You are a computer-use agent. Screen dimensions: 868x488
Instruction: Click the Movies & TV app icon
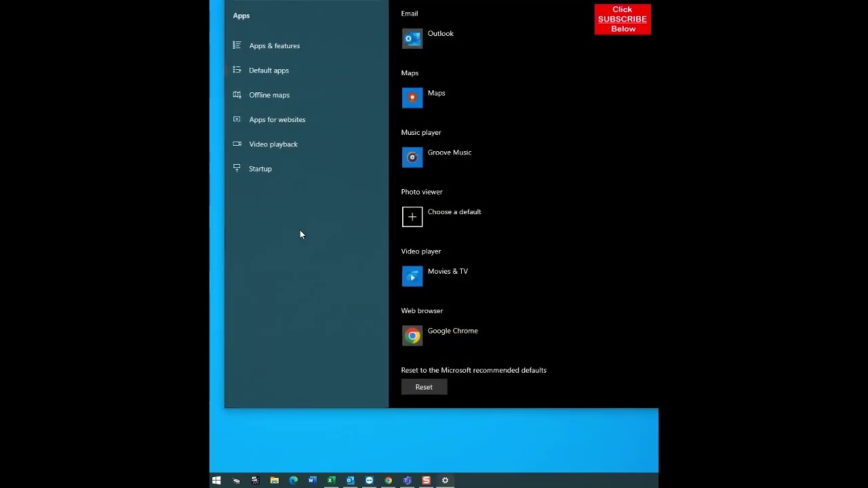click(412, 277)
